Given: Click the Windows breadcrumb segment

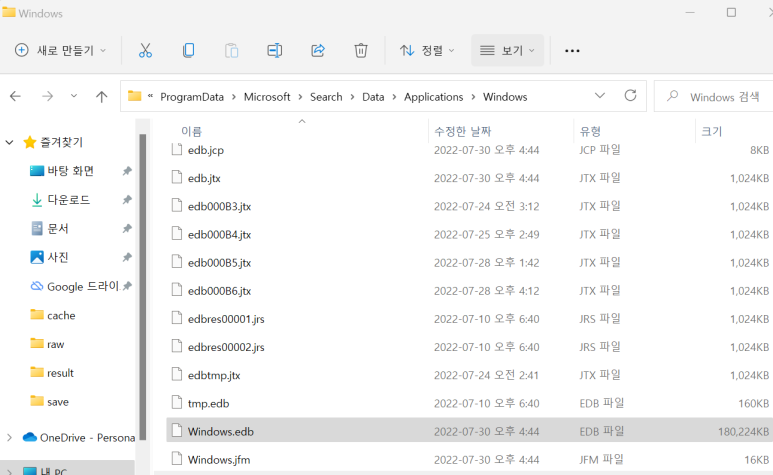Looking at the screenshot, I should tap(505, 97).
